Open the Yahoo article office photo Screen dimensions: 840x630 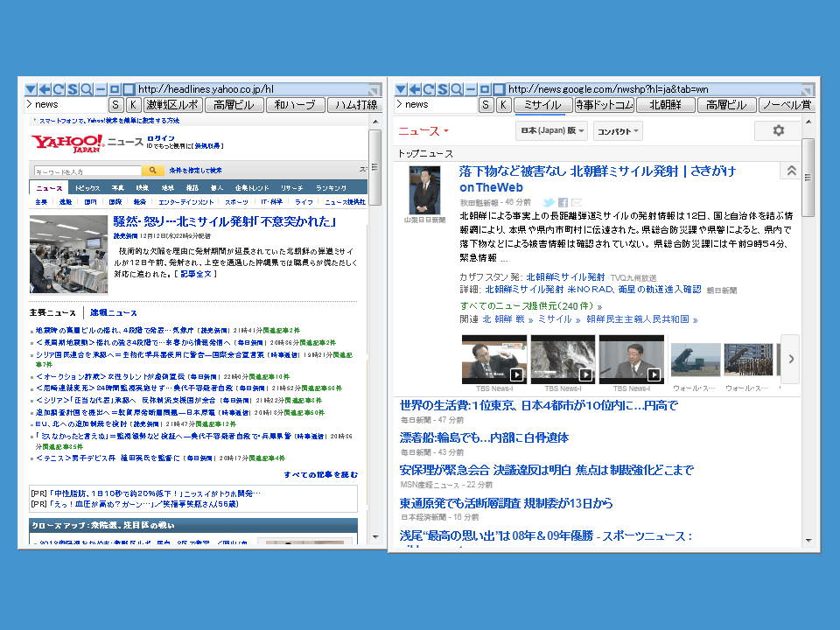[x=68, y=255]
